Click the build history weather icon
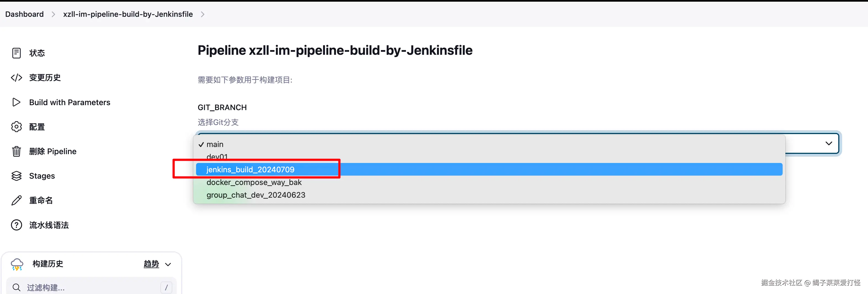Screen dimensions: 868x294 17,264
